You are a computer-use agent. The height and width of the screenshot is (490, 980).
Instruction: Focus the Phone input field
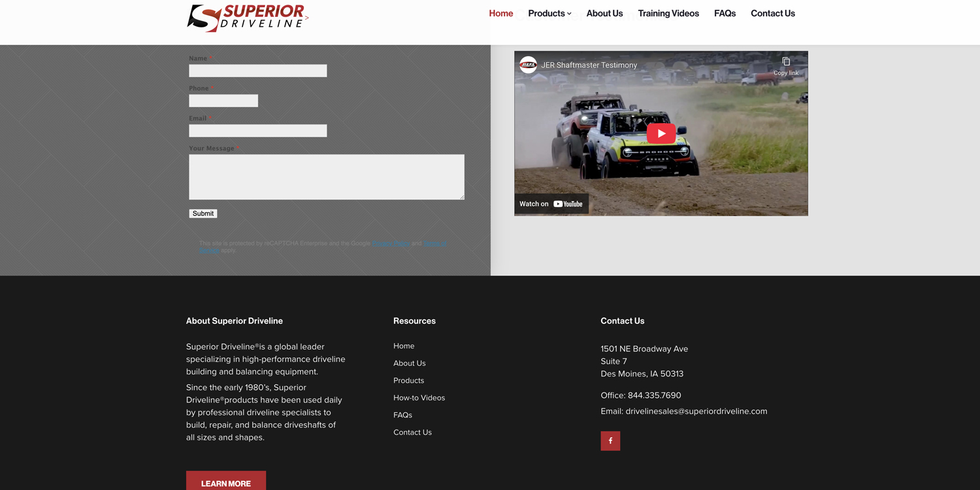coord(223,101)
